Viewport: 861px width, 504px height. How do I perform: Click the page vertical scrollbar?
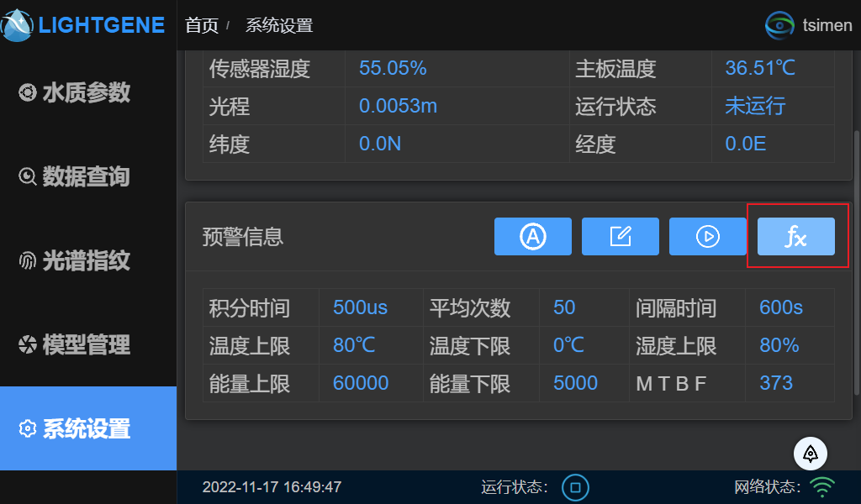(857, 262)
